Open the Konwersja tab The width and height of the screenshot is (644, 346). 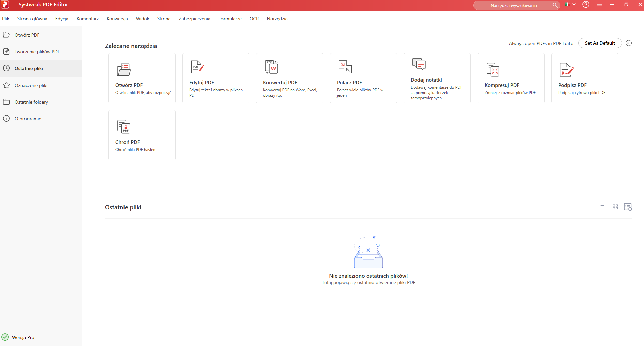pyautogui.click(x=117, y=19)
